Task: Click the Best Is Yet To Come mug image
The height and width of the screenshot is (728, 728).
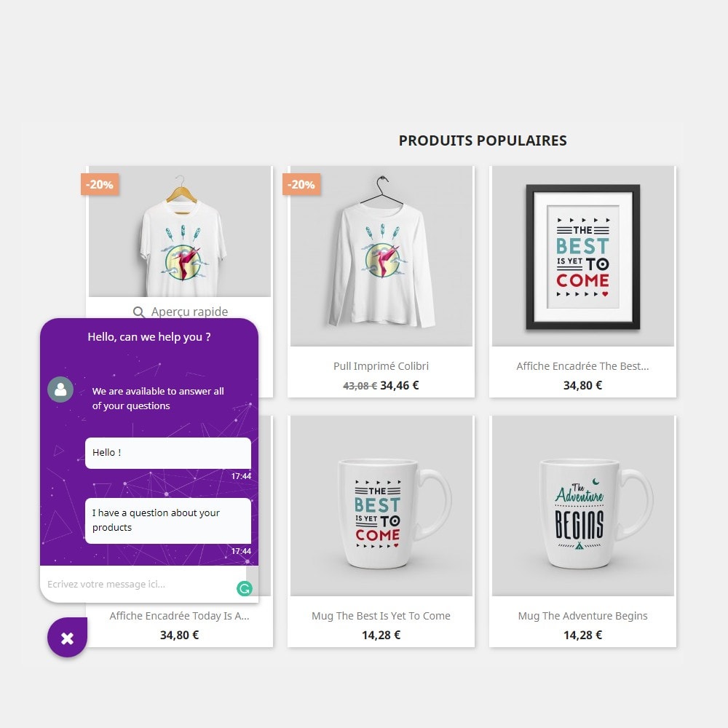Action: 381,506
